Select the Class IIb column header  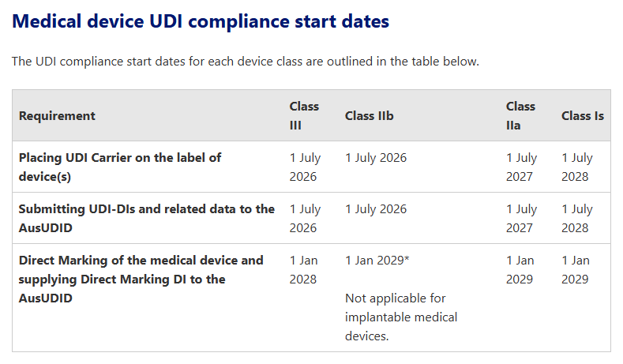pos(369,116)
